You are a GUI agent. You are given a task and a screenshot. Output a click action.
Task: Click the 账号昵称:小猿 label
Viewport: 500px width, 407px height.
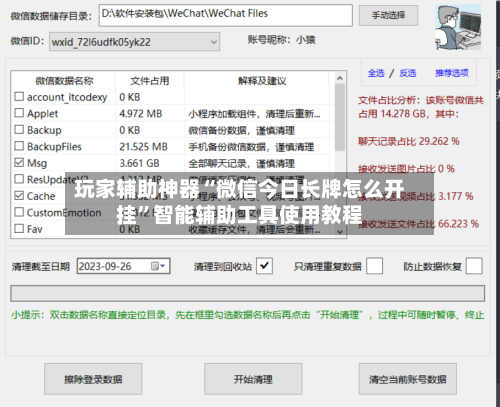coord(281,40)
